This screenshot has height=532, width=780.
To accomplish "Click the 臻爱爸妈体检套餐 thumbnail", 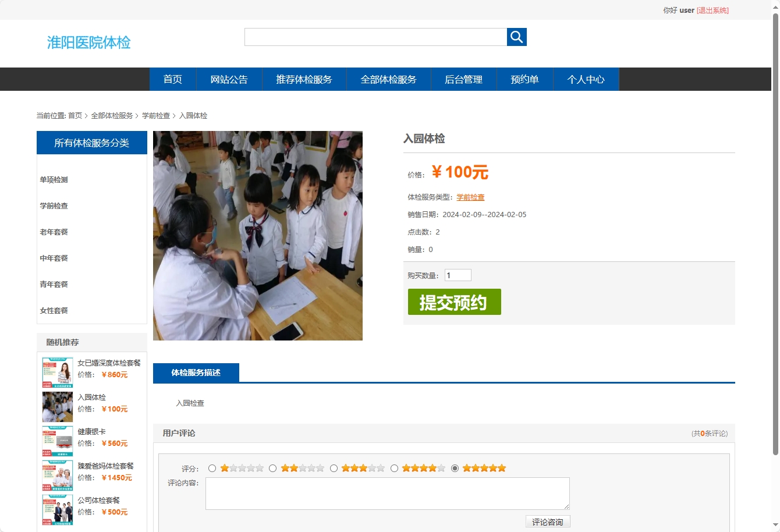I will click(x=57, y=475).
